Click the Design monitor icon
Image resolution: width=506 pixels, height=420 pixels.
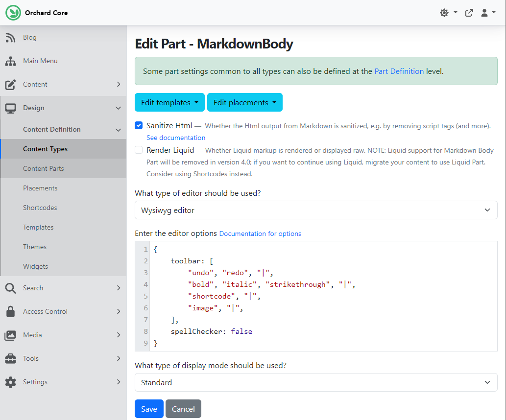pyautogui.click(x=10, y=108)
